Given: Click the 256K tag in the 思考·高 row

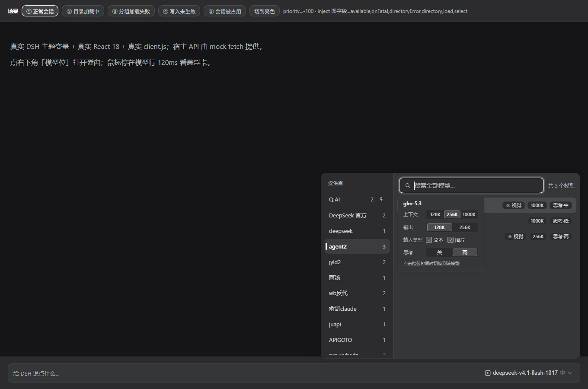Looking at the screenshot, I should (538, 236).
